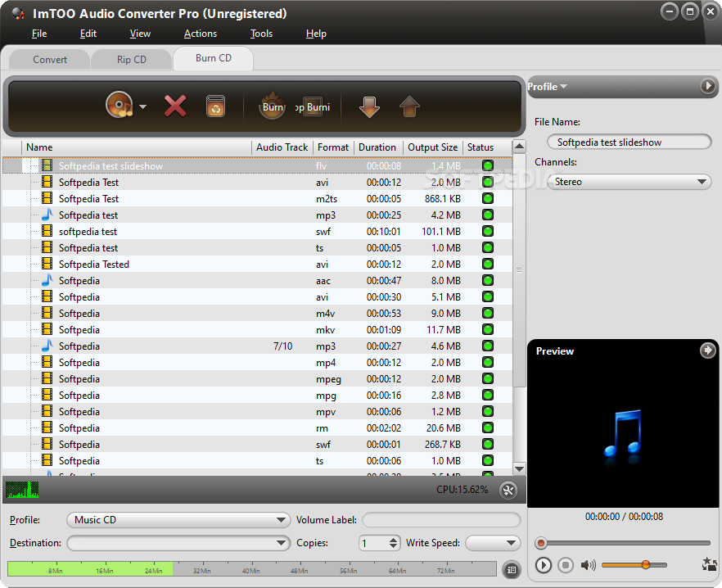Click the film icon of the mkv row

click(x=47, y=329)
